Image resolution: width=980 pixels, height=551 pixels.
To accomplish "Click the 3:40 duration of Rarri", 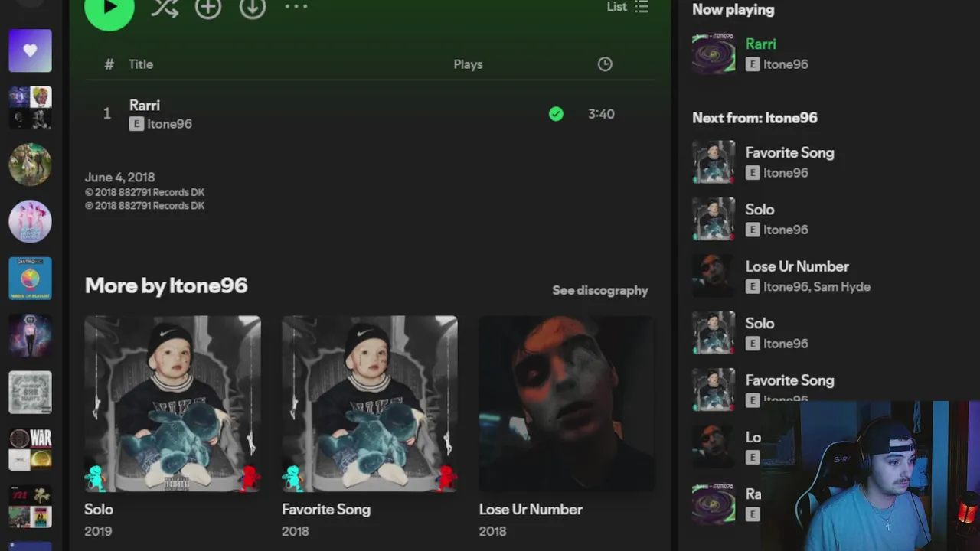I will pyautogui.click(x=601, y=114).
